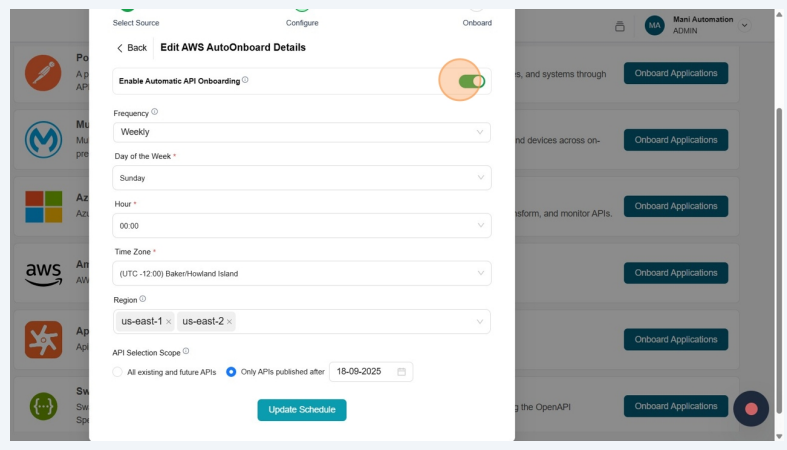Click the Region info icon
Image resolution: width=787 pixels, height=450 pixels.
(x=142, y=298)
